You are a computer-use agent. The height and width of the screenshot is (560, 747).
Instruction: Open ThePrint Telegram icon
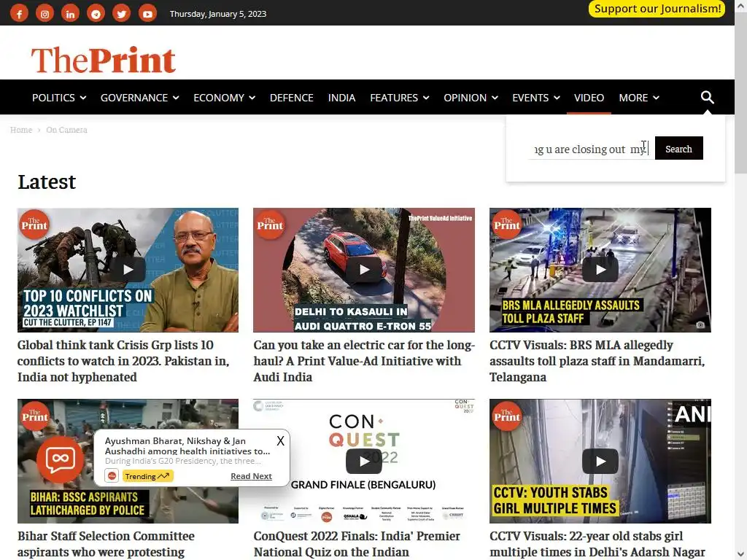point(96,13)
